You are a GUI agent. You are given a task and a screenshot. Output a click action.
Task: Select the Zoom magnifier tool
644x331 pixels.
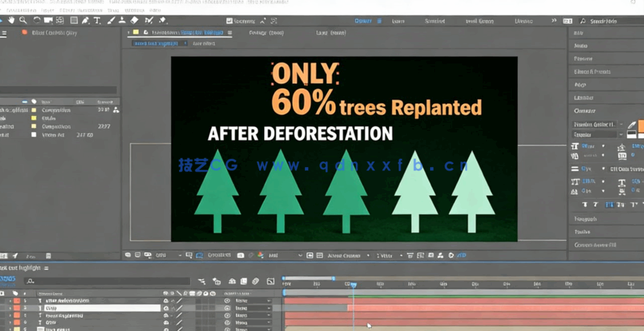click(23, 21)
